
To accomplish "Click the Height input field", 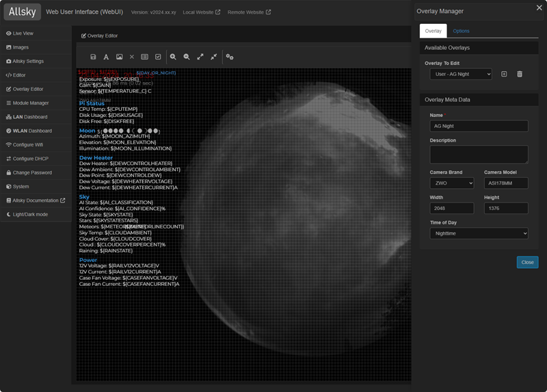I will coord(506,209).
